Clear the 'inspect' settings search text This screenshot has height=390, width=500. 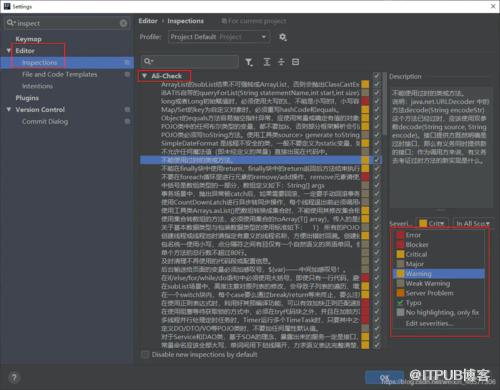(x=123, y=23)
